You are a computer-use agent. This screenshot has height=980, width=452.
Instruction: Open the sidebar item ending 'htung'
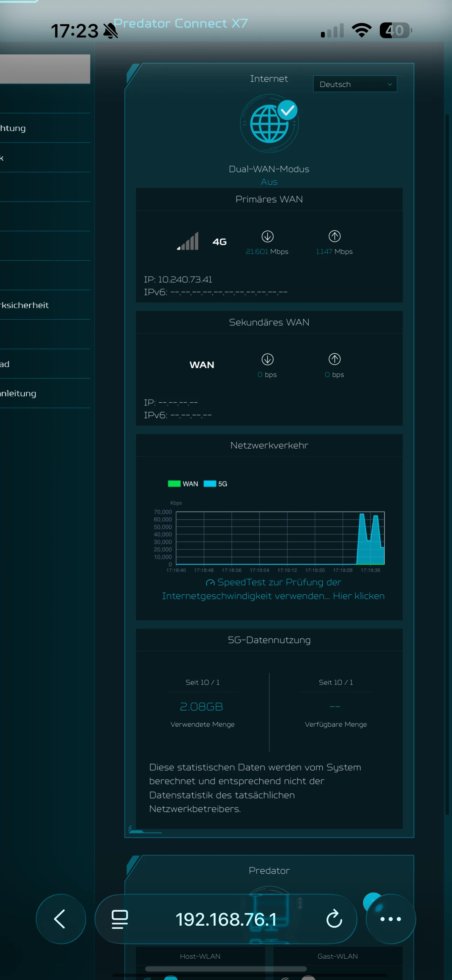click(x=45, y=128)
